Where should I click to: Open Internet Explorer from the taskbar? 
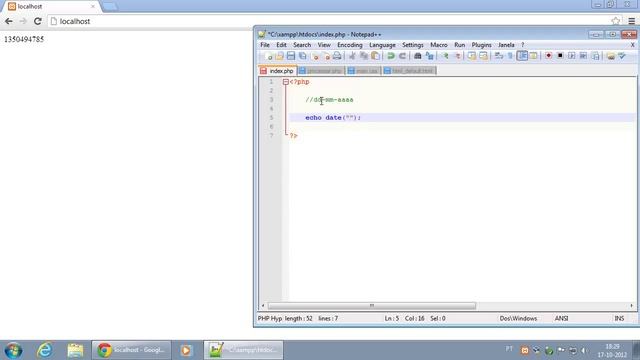pyautogui.click(x=44, y=350)
